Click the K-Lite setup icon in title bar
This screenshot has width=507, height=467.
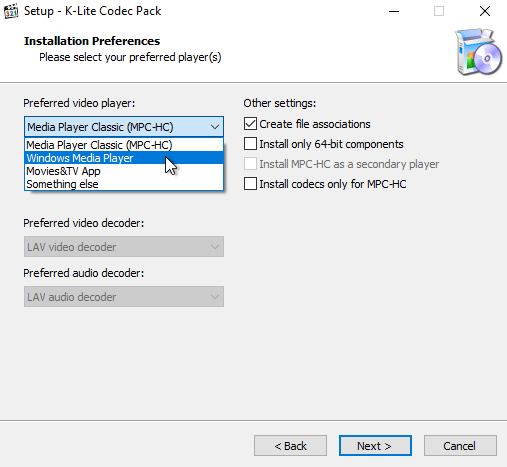[x=11, y=11]
